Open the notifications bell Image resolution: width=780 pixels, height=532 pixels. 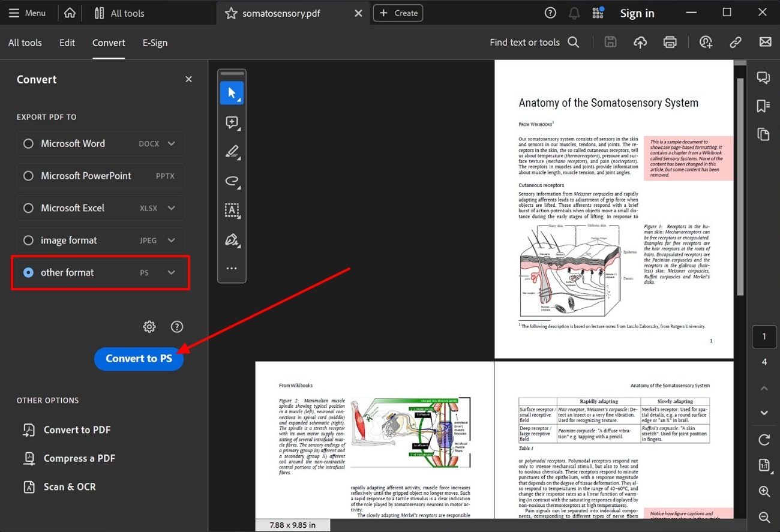[x=574, y=13]
